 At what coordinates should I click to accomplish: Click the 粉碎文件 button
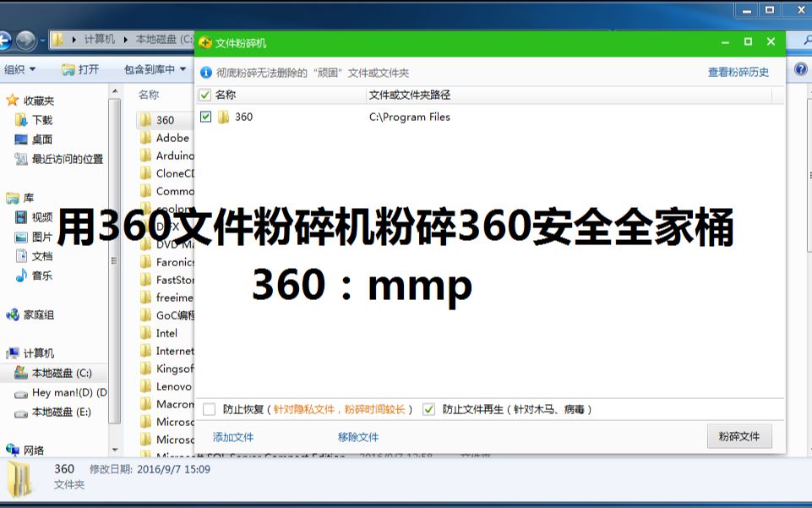[738, 436]
